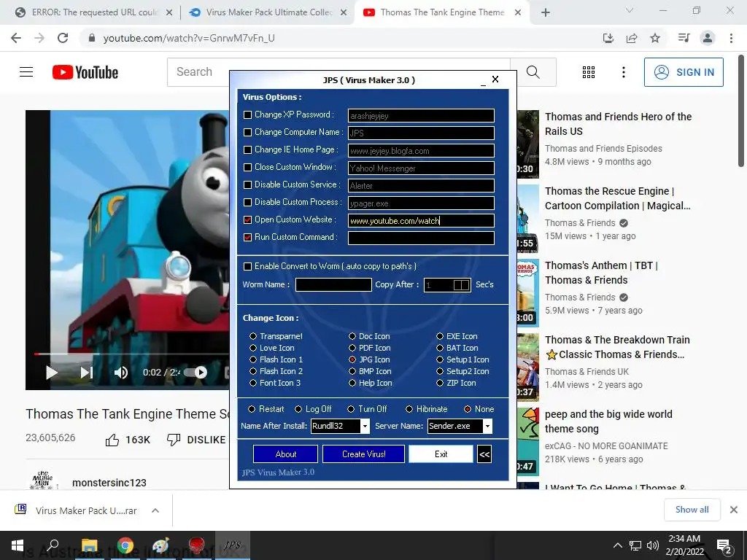The image size is (747, 560).
Task: Open Windows taskbar search
Action: coord(53,545)
